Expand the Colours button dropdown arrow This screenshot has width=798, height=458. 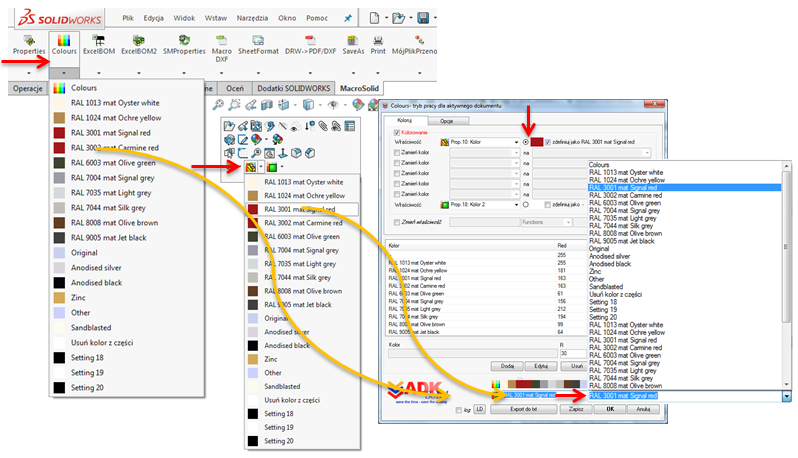pyautogui.click(x=64, y=73)
